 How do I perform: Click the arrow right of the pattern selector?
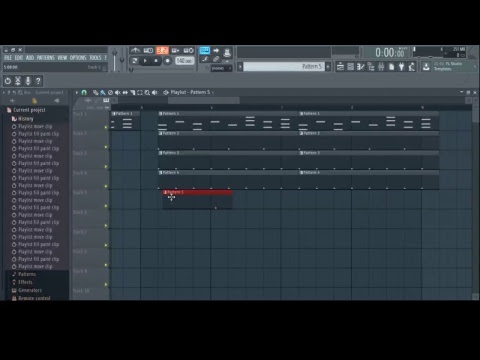(328, 67)
